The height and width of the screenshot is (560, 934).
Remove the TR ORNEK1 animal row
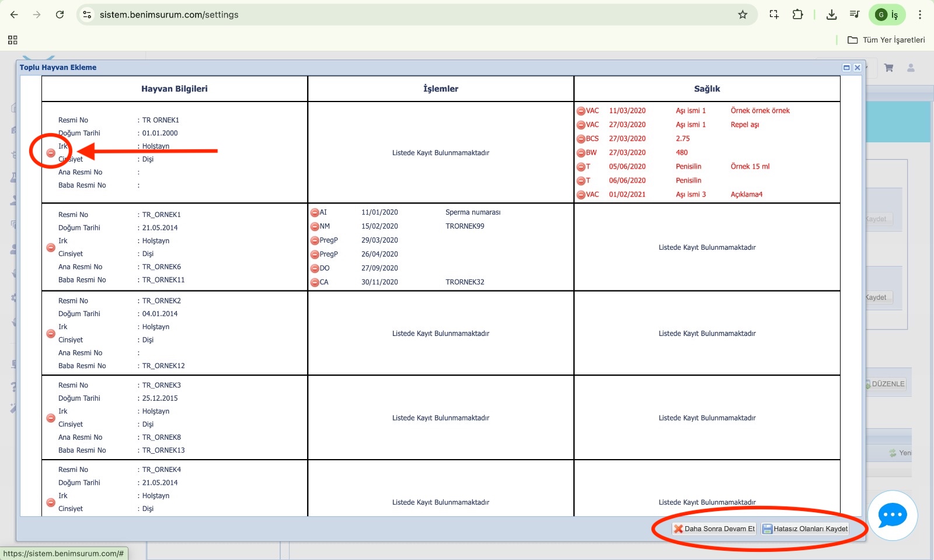pyautogui.click(x=51, y=153)
